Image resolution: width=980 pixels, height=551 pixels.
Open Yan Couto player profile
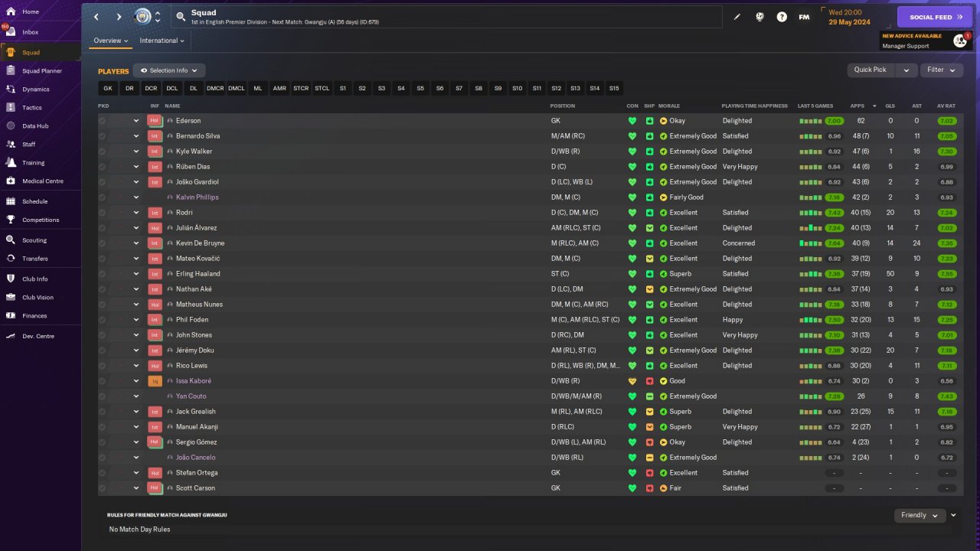[191, 396]
